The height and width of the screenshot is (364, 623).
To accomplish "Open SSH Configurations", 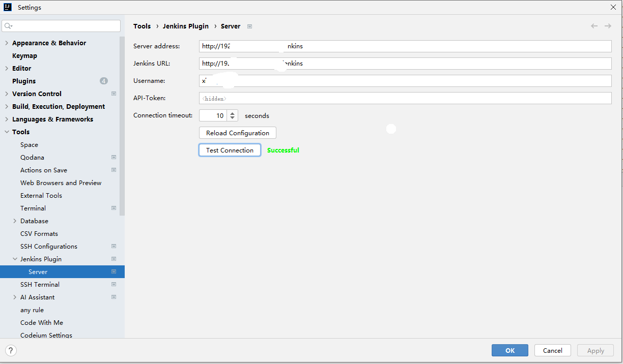I will [x=49, y=246].
